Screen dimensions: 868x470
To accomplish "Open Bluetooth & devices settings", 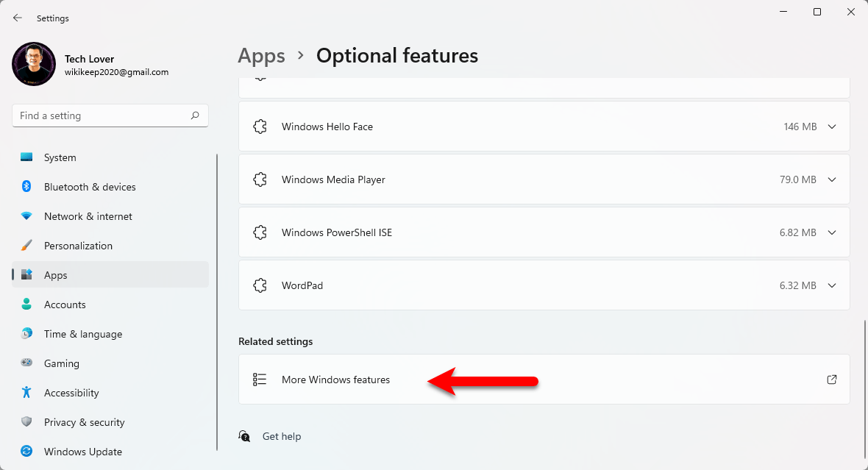I will 110,187.
